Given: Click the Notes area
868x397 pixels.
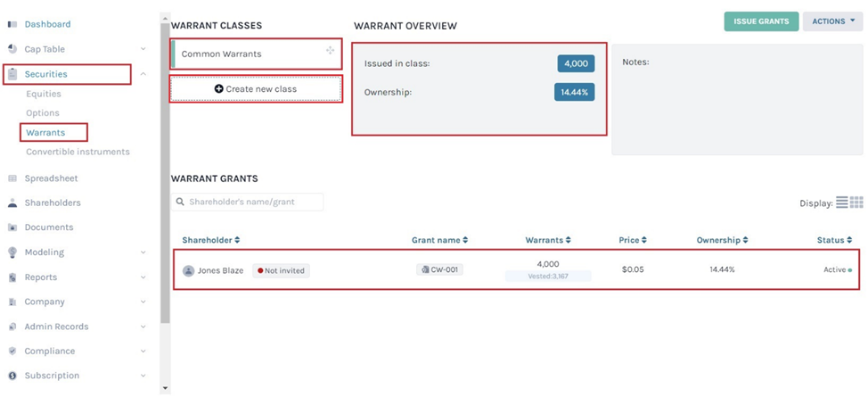Looking at the screenshot, I should pyautogui.click(x=737, y=100).
